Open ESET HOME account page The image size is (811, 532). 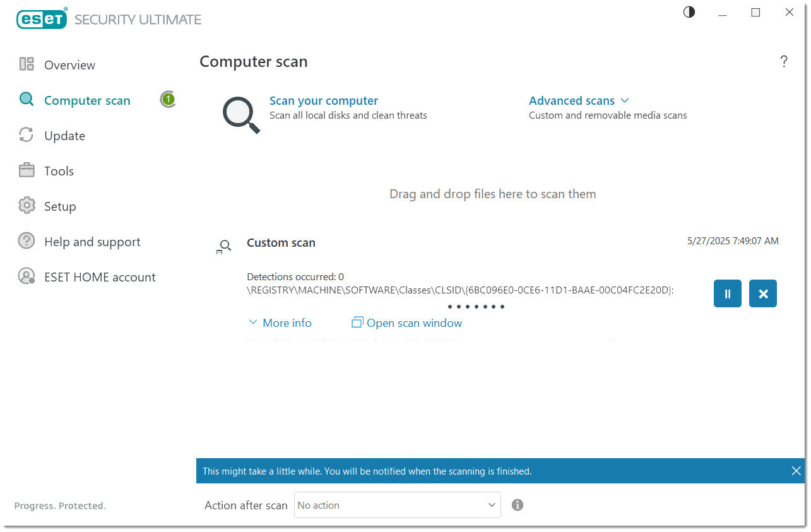100,277
